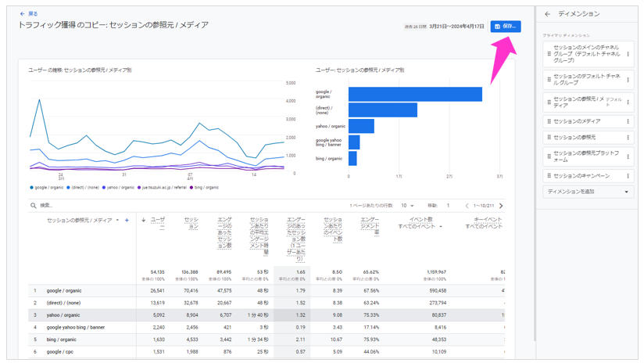
Task: Click the bing / organic legend entry under line chart
Action: coord(205,188)
